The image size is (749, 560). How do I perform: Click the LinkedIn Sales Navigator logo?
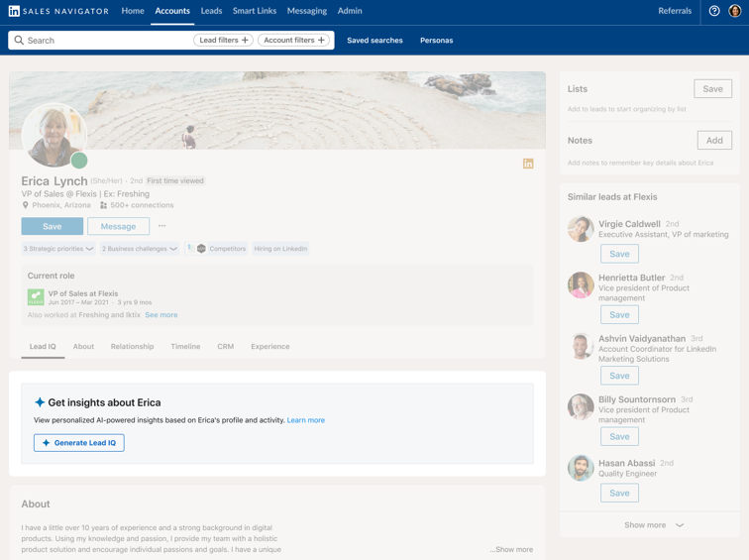point(58,11)
